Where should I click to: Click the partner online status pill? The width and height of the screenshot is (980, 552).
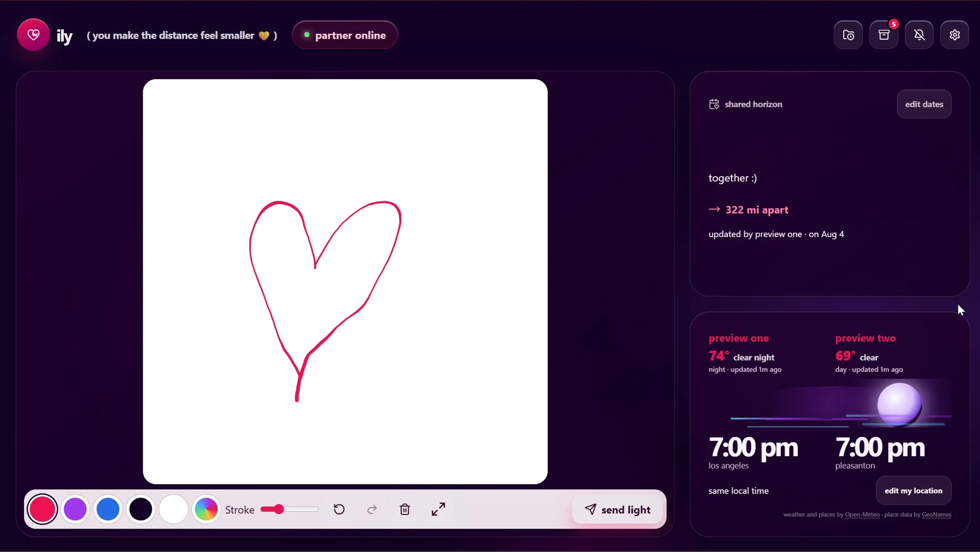click(x=345, y=35)
